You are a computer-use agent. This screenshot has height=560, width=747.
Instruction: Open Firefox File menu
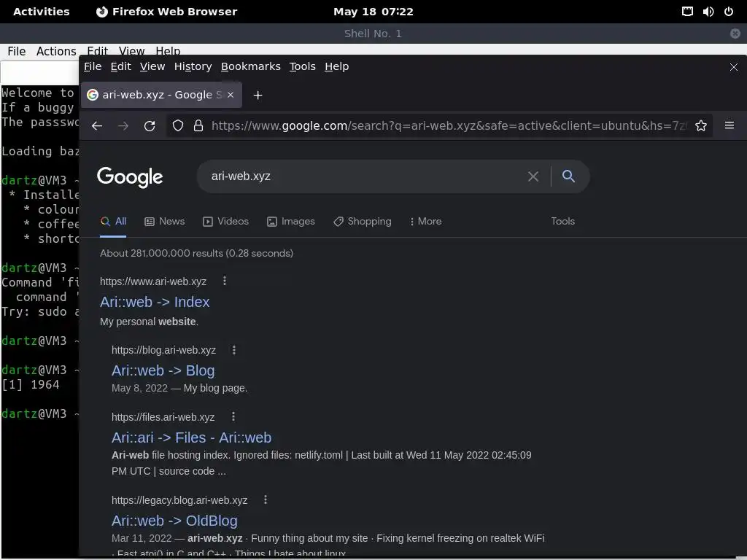tap(93, 66)
